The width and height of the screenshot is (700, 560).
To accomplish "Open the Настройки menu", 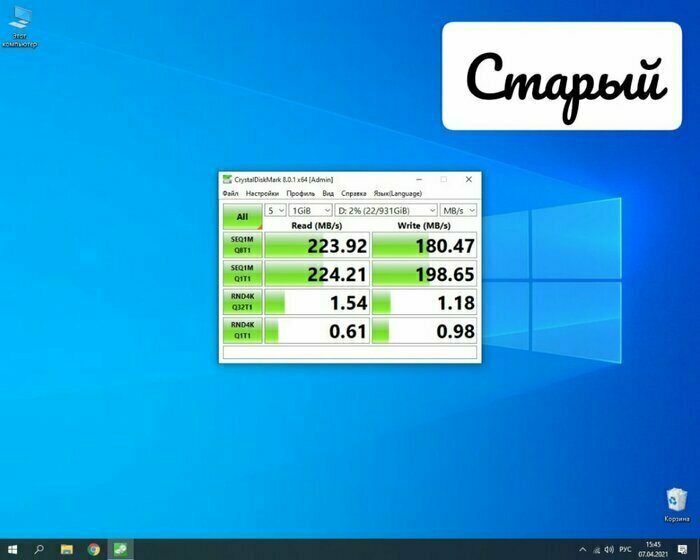I will click(262, 193).
